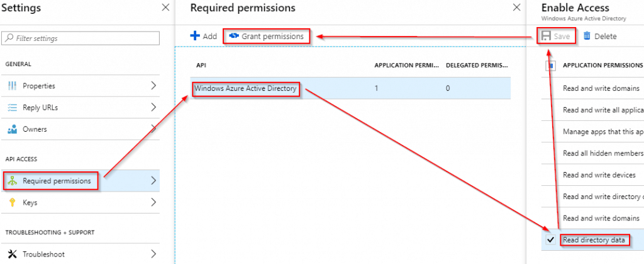Viewport: 644px width, 264px height.
Task: Select Manage apps that this app permission
Action: pos(603,132)
